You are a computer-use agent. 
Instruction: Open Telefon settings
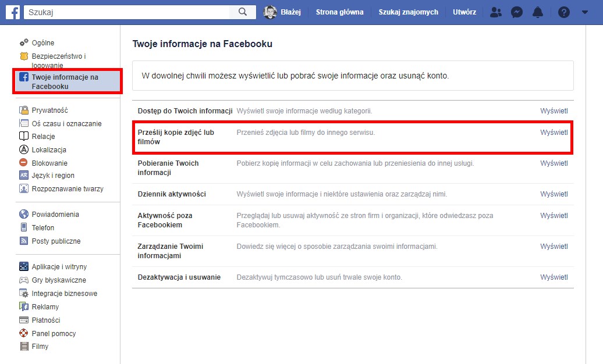click(x=43, y=227)
